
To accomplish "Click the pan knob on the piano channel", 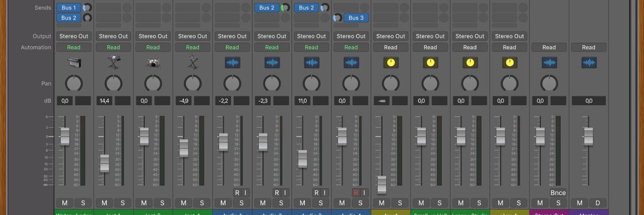I will pos(73,83).
